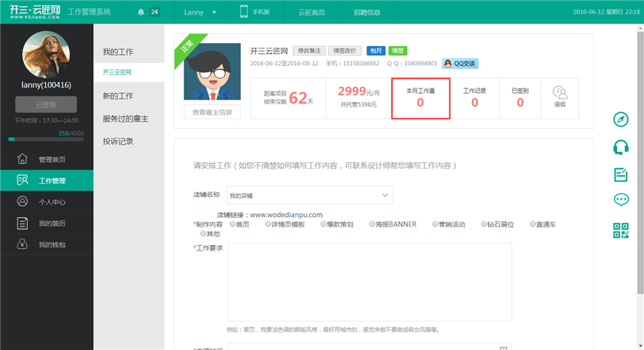Open the headset customer service icon

point(621,147)
